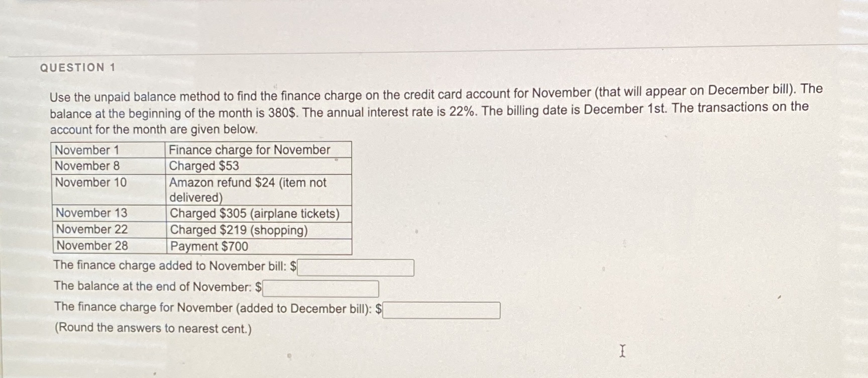This screenshot has width=868, height=378.
Task: Select the Finance charge for November cell
Action: pos(249,149)
